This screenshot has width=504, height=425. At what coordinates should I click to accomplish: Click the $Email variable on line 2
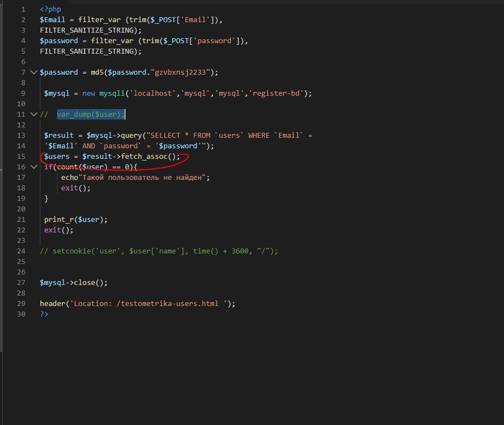pyautogui.click(x=53, y=20)
